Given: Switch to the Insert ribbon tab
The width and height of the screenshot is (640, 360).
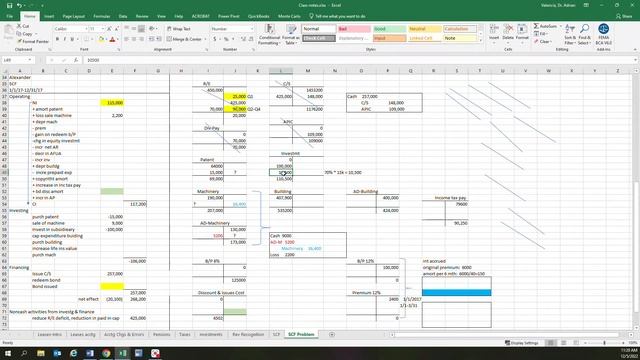Looking at the screenshot, I should pos(49,16).
